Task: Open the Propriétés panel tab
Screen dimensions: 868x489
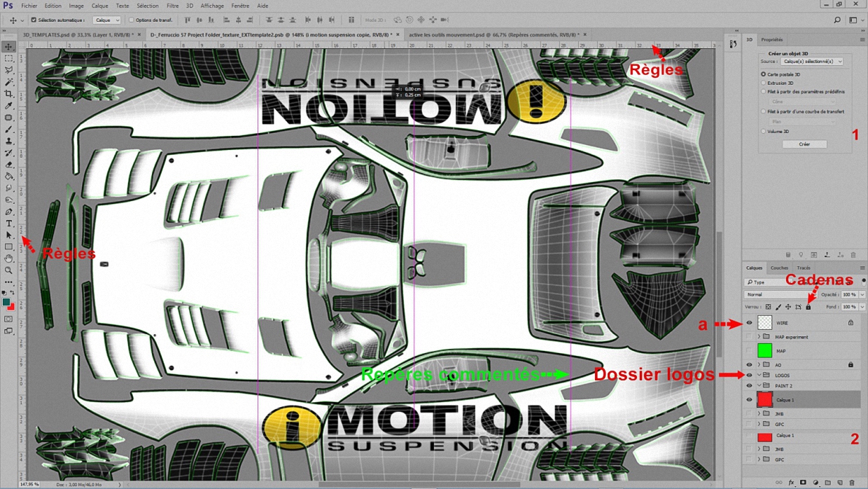Action: click(772, 40)
